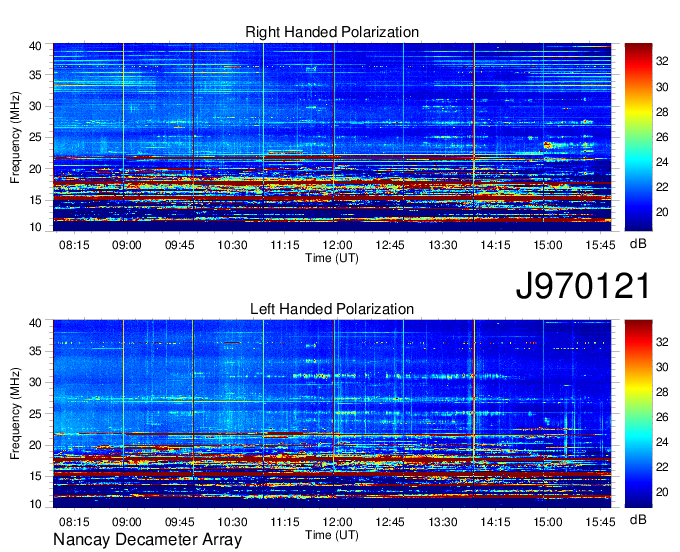Select the J970121 observation label
Image resolution: width=680 pixels, height=552 pixels.
[583, 286]
